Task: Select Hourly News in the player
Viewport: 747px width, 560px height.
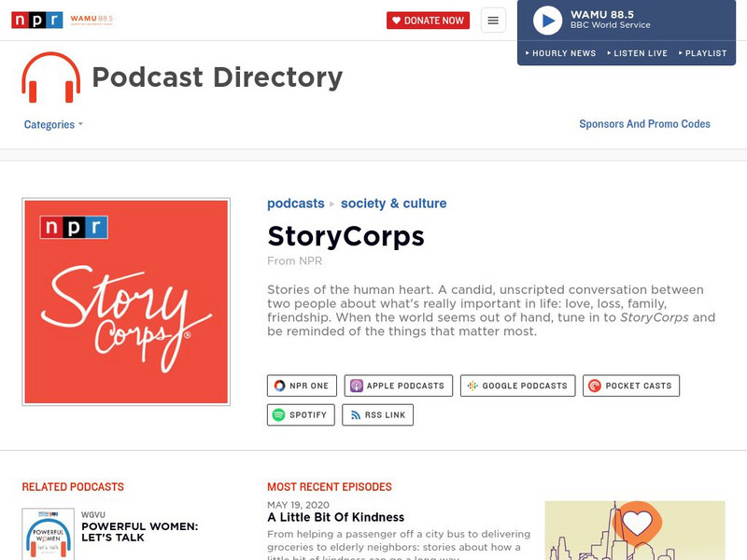Action: [561, 53]
